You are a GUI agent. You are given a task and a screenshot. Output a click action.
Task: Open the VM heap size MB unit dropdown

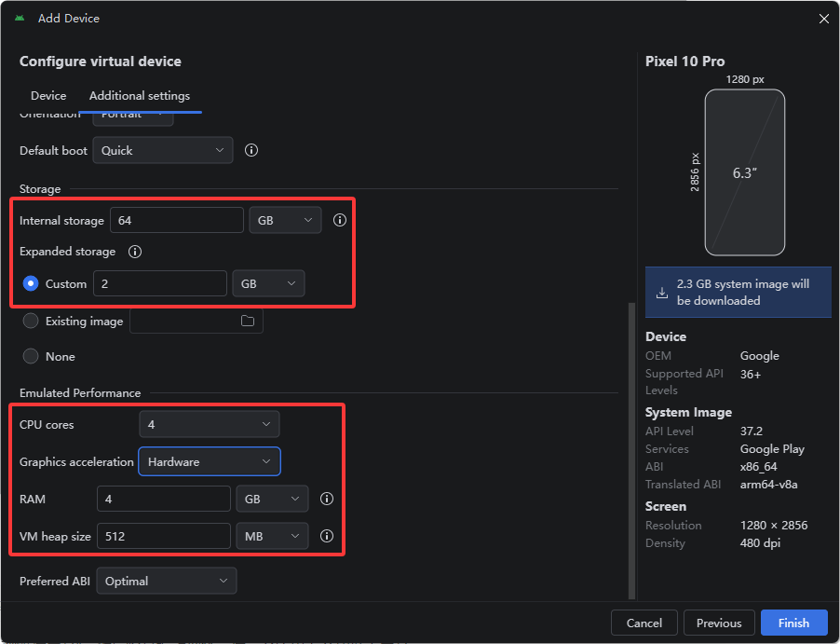(272, 536)
